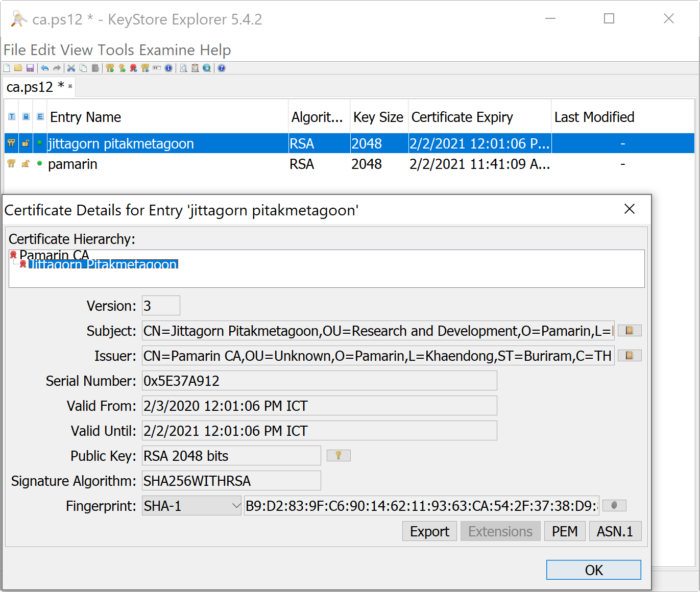The width and height of the screenshot is (700, 592).
Task: Click the Expiry status column header icon
Action: tap(40, 117)
